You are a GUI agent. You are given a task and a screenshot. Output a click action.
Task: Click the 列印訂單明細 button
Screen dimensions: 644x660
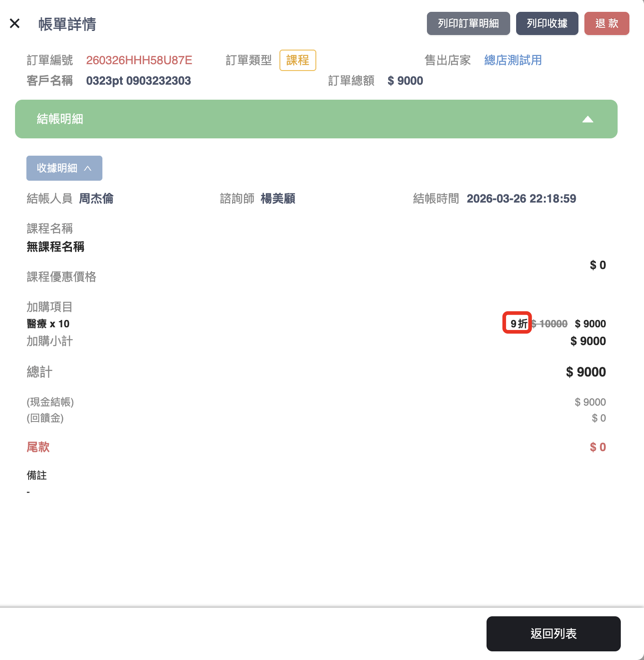point(468,24)
